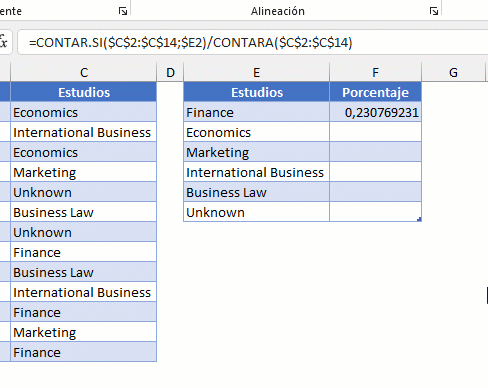Select the empty Porcentaje cell beside Unknown
Image resolution: width=488 pixels, height=388 pixels.
point(375,212)
